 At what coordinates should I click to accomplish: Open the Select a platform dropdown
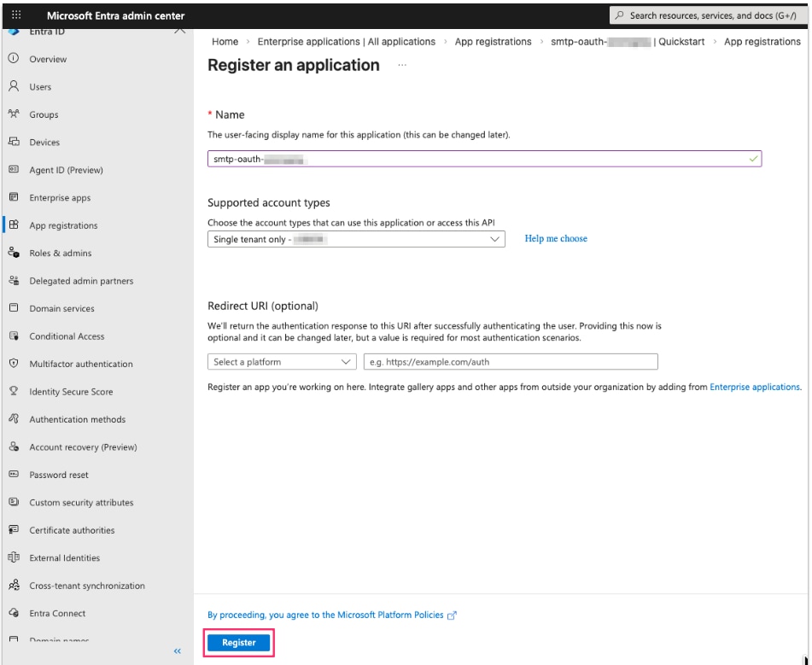pos(280,361)
